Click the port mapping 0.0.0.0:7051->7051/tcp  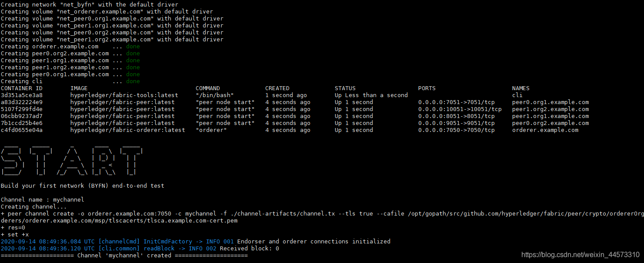(456, 102)
